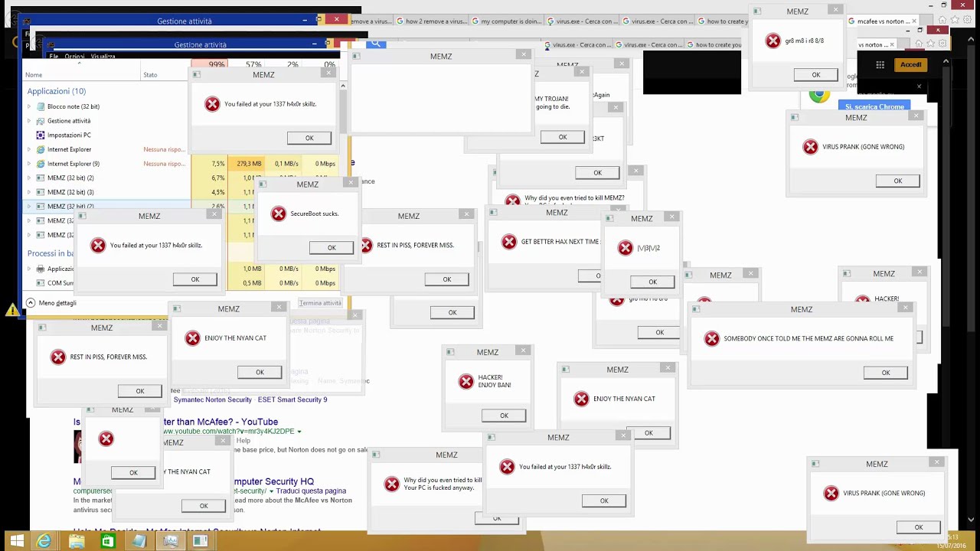Open Windows Store icon on taskbar
980x551 pixels.
108,541
